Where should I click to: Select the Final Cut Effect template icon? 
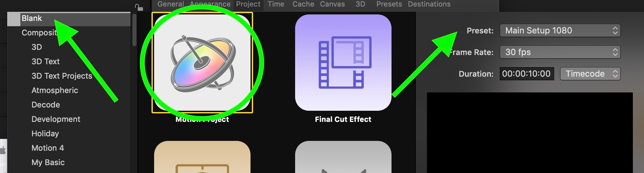pos(343,63)
